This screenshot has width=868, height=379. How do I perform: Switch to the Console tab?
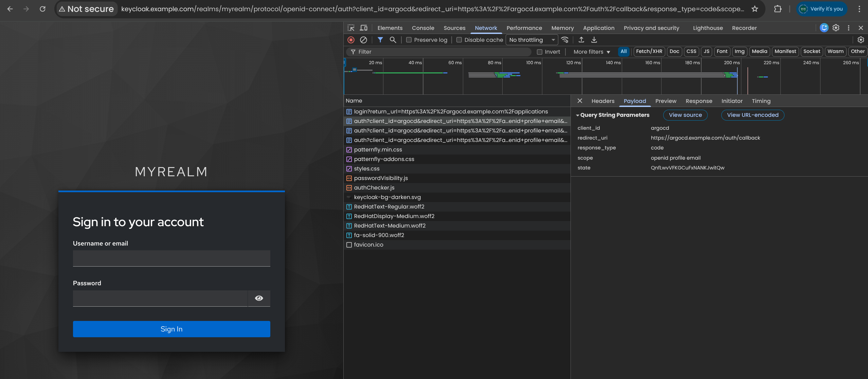[423, 28]
